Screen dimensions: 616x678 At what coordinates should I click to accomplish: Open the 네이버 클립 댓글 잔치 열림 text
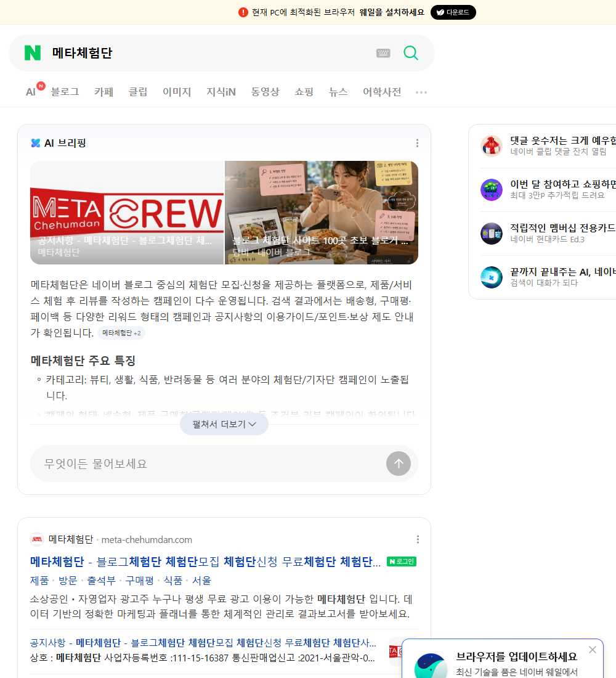point(558,152)
